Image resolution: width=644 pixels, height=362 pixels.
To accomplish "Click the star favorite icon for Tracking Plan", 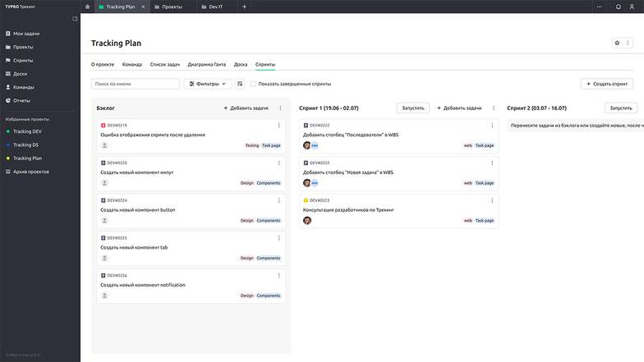I will [617, 43].
